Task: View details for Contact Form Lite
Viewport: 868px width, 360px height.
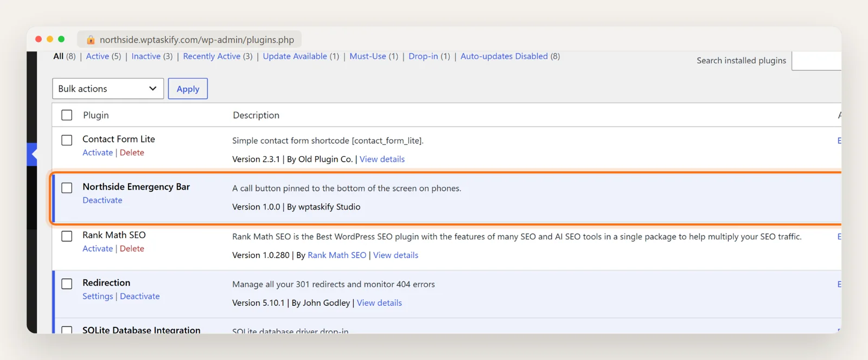Action: (x=382, y=159)
